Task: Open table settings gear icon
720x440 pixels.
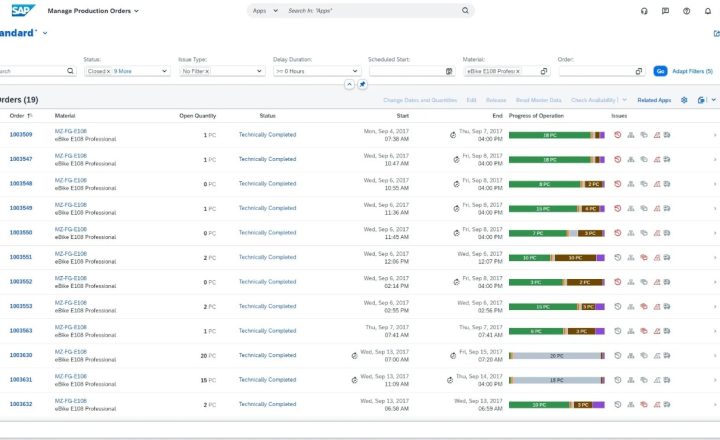Action: coord(684,100)
